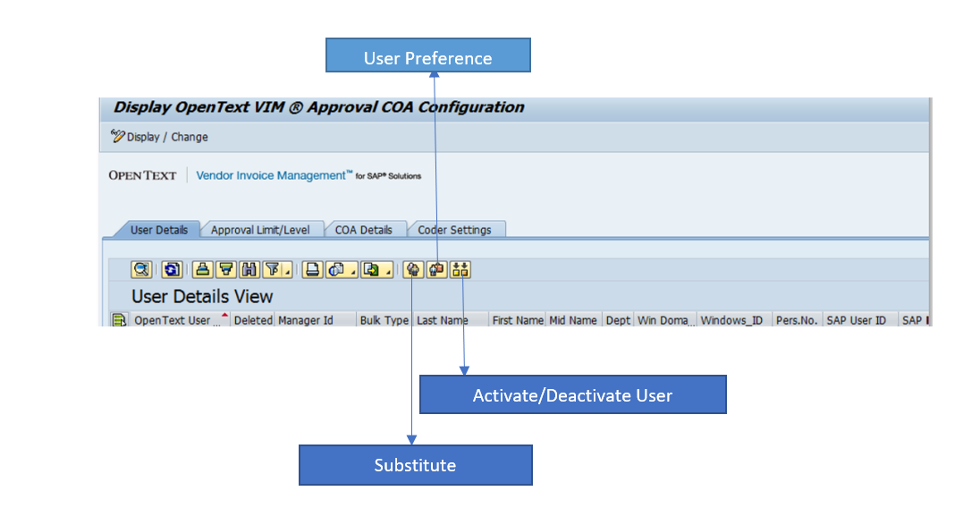Set a filter with the funnel icon
Viewport: 980px width, 508px height.
273,269
